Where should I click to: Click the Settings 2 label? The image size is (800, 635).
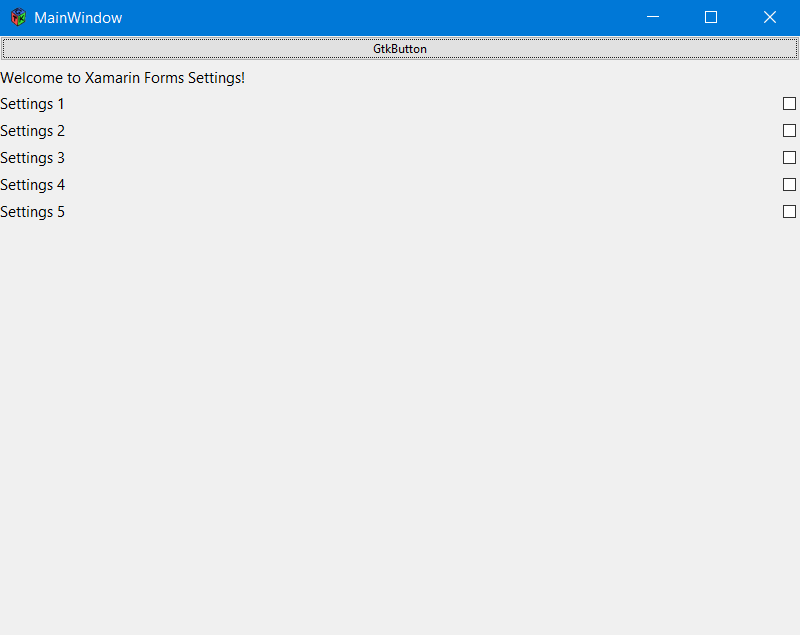click(32, 131)
